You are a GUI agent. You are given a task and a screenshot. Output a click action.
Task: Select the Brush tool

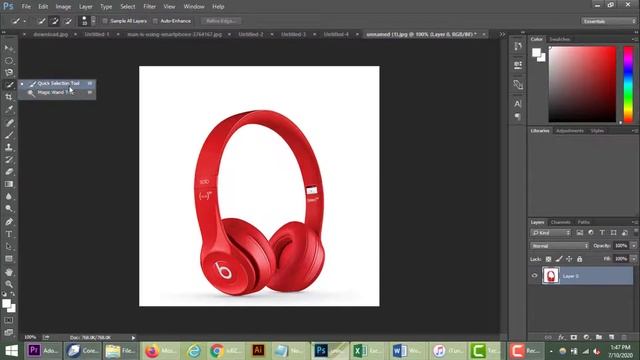click(x=9, y=135)
